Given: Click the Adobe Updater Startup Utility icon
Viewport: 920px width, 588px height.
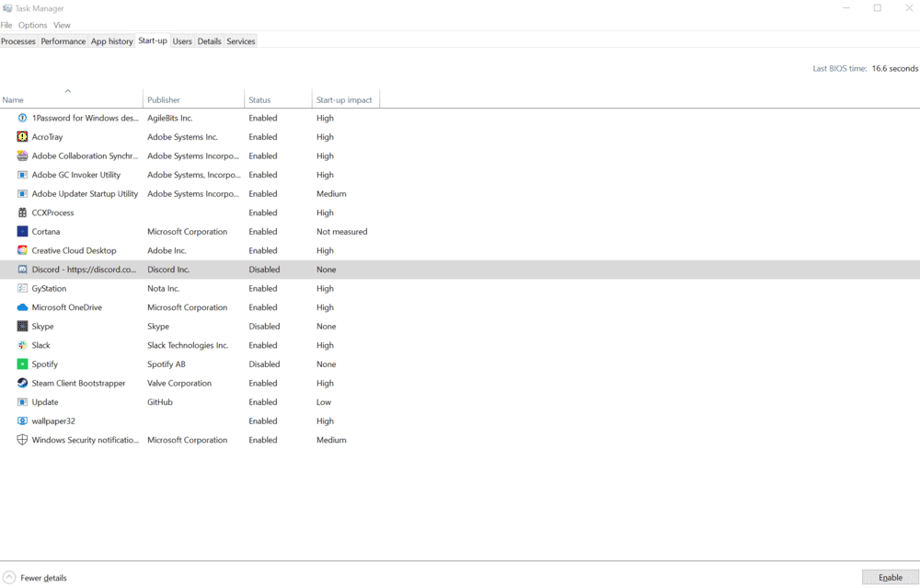Looking at the screenshot, I should coord(22,193).
